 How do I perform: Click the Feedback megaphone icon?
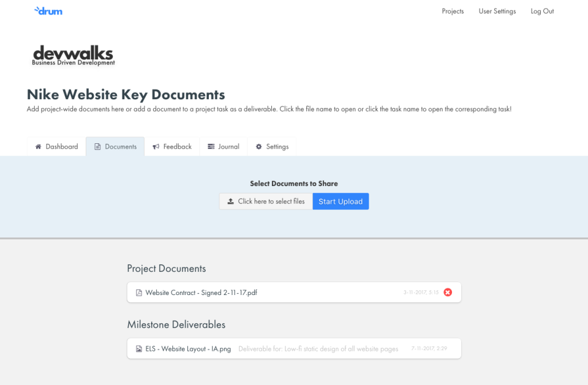(156, 146)
